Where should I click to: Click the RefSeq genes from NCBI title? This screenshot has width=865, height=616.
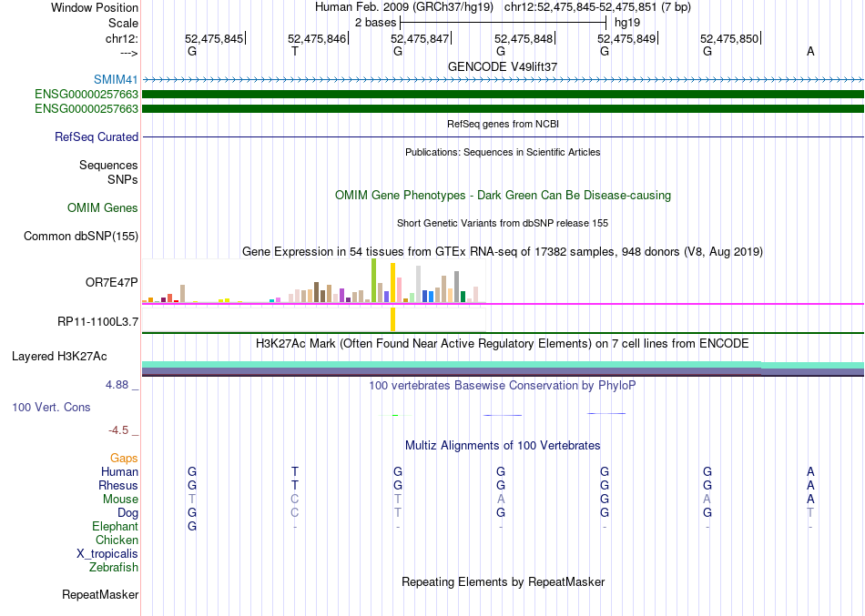coord(503,124)
